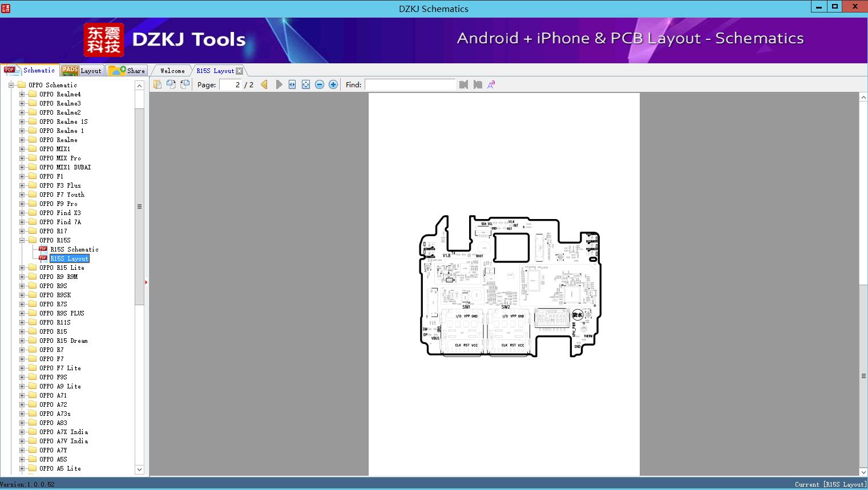The height and width of the screenshot is (490, 868).
Task: Click the Find text field
Action: (410, 84)
